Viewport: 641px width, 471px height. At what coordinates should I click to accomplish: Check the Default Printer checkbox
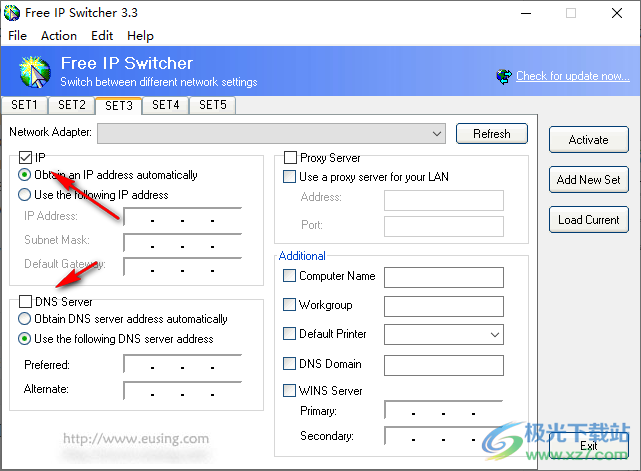click(x=289, y=334)
